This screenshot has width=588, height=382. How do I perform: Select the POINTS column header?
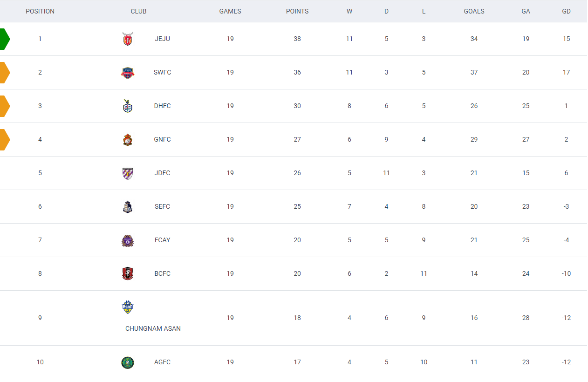[x=297, y=11]
